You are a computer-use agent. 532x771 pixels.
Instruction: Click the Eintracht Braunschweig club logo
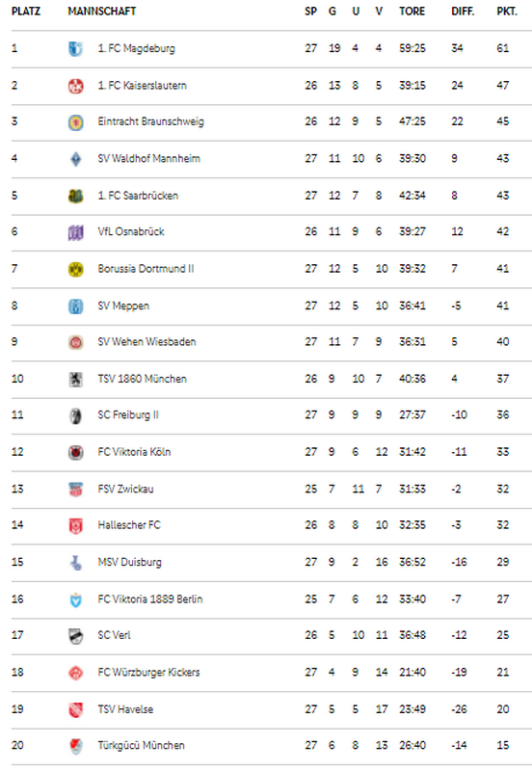[x=75, y=122]
